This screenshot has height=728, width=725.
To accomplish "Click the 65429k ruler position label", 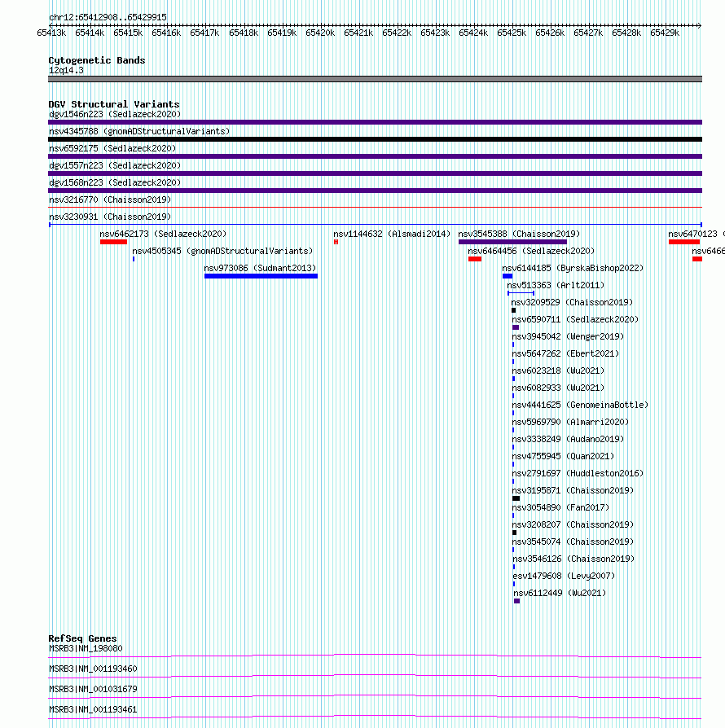I will point(665,33).
